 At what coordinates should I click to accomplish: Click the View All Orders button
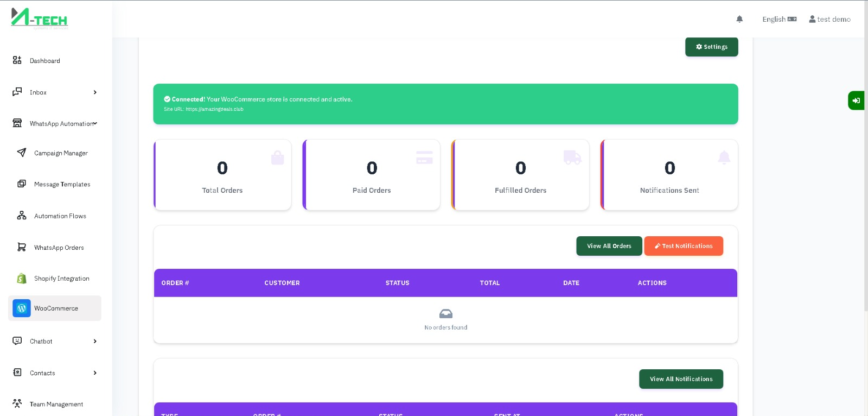609,246
